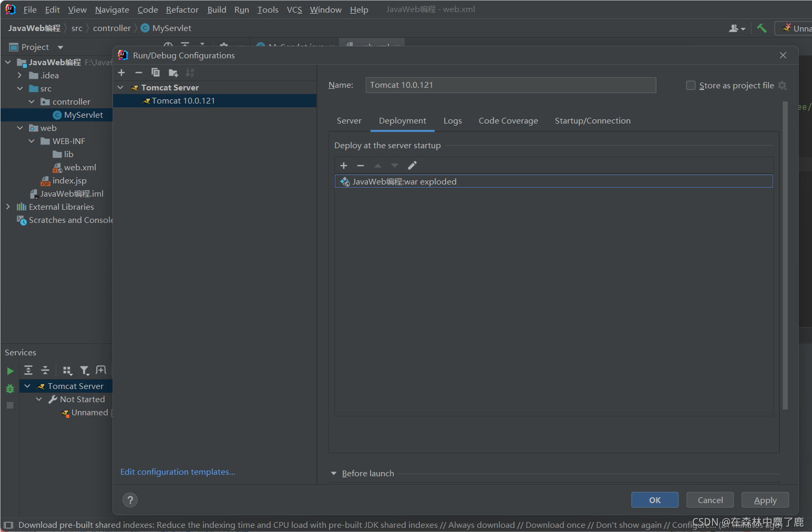The height and width of the screenshot is (532, 812).
Task: Collapse Tomcat Server node in Services
Action: click(27, 386)
